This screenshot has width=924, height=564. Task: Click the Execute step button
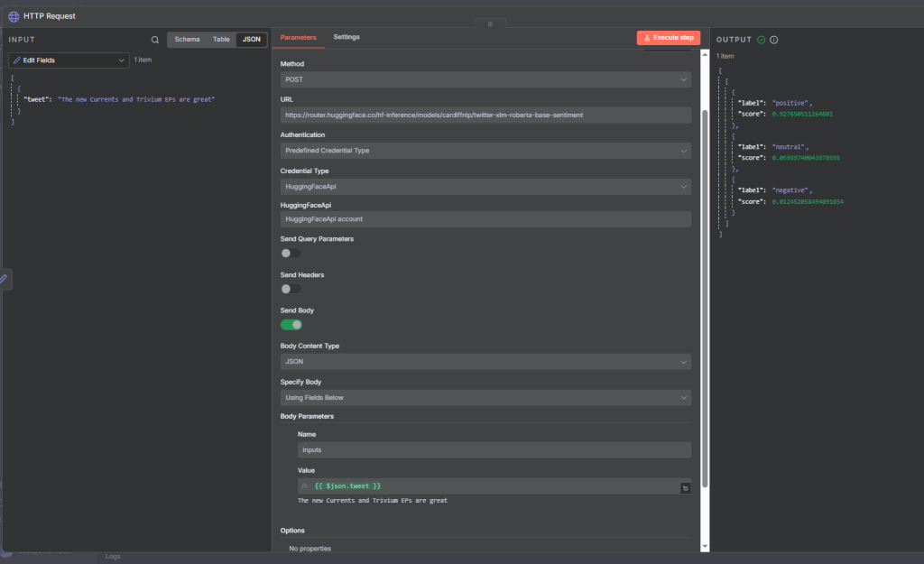(668, 38)
